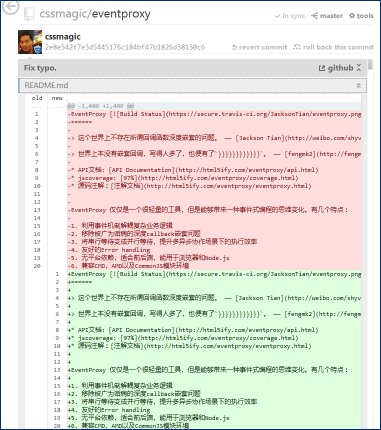Click removed line 6 with fengmk2 link
The image size is (381, 430).
click(x=214, y=154)
